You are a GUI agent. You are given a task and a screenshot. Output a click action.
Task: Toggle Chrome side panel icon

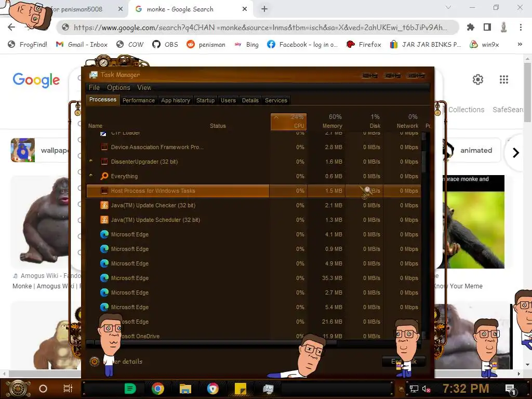point(487,27)
